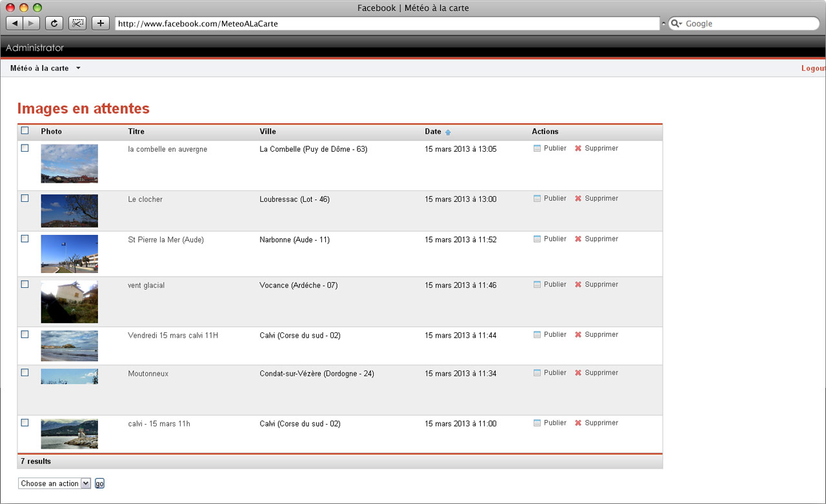Click the city 'Narbonne (Aude - 11)'

294,239
